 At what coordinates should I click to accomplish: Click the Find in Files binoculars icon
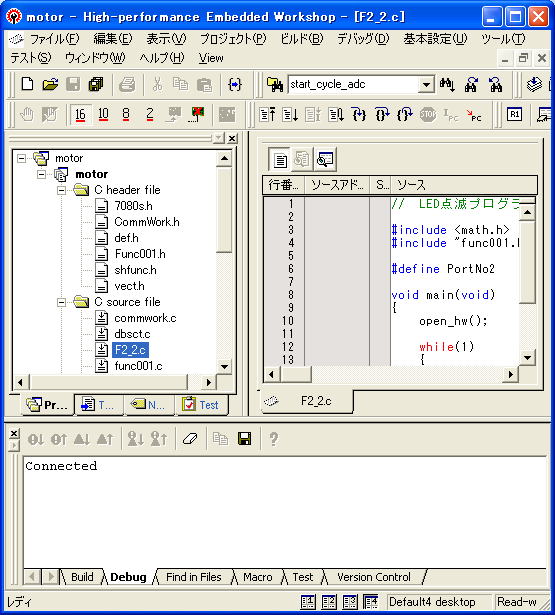(275, 84)
